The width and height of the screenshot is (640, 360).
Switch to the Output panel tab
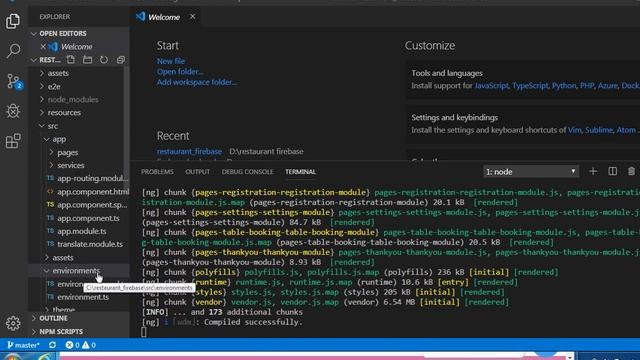tap(198, 171)
